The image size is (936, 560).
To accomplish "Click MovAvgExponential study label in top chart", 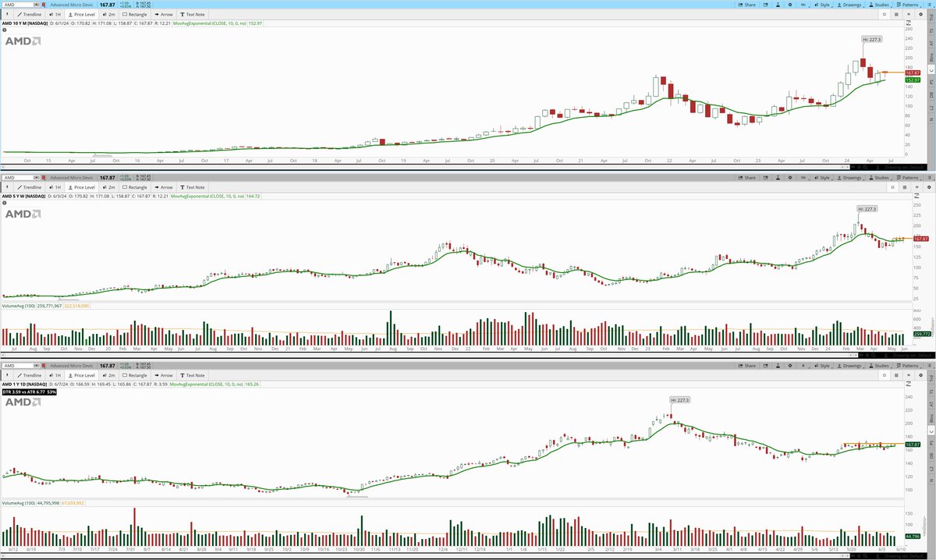I will pos(210,23).
